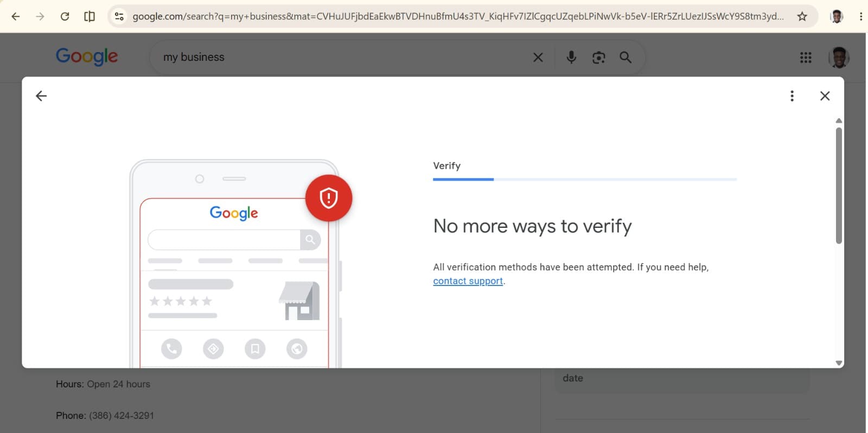
Task: Start voice search with microphone icon
Action: coord(571,57)
